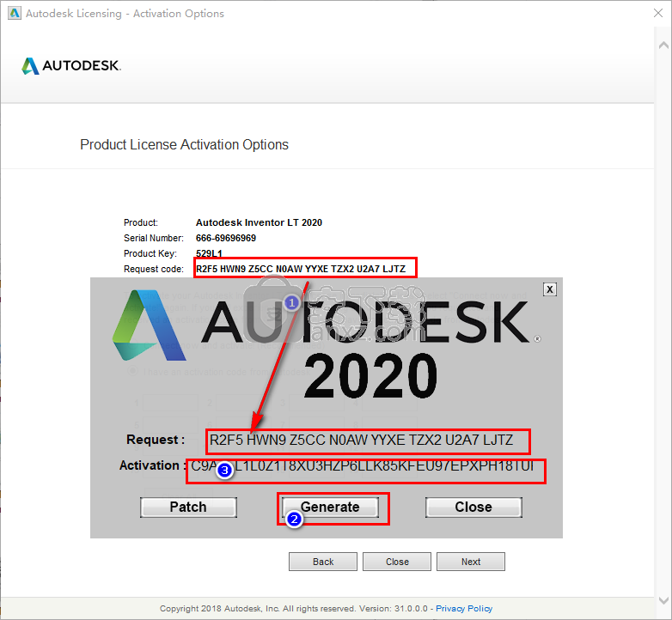Click the keygen Close button beside Generate

click(473, 507)
